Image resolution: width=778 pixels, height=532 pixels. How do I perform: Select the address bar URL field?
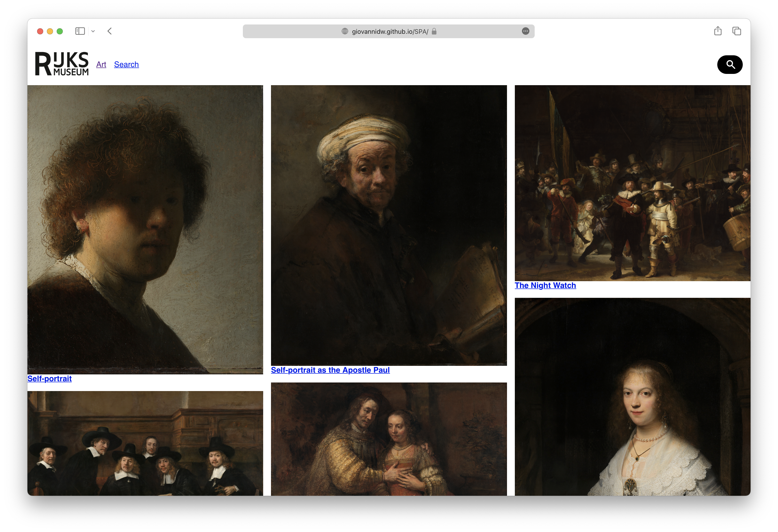coord(390,32)
